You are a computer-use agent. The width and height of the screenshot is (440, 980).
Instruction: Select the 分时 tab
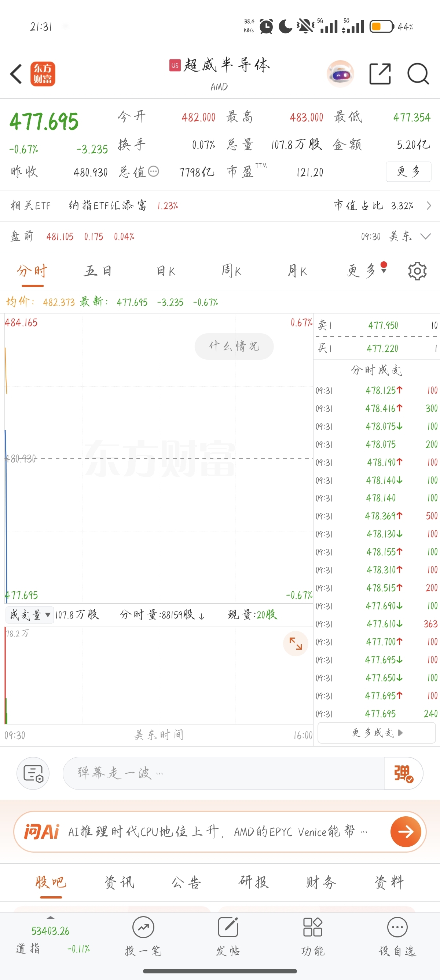point(32,271)
